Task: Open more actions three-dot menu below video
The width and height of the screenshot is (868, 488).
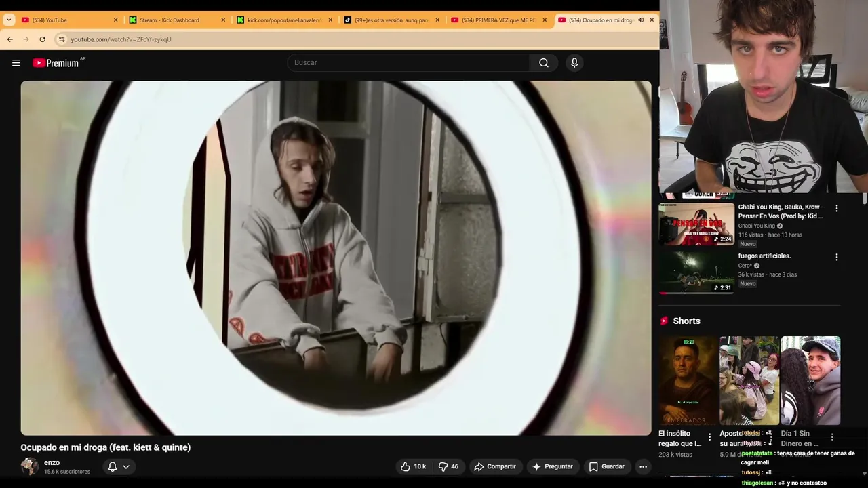Action: click(643, 466)
